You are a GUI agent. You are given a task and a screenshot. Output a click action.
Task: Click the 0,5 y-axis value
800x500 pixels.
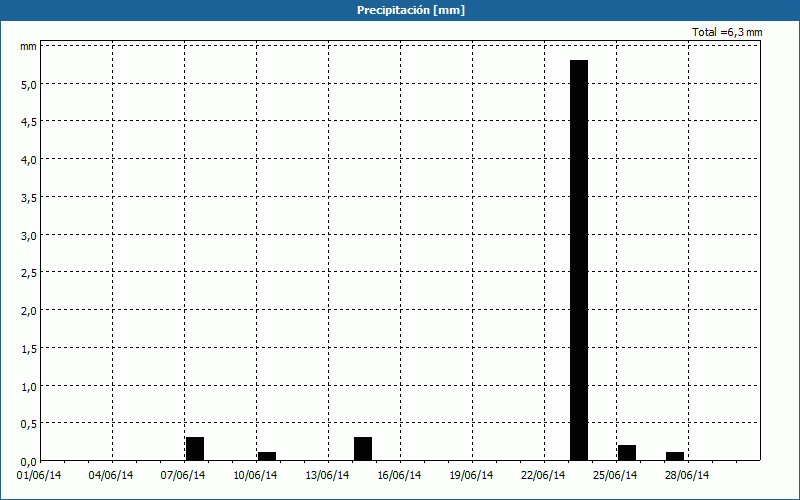click(29, 424)
